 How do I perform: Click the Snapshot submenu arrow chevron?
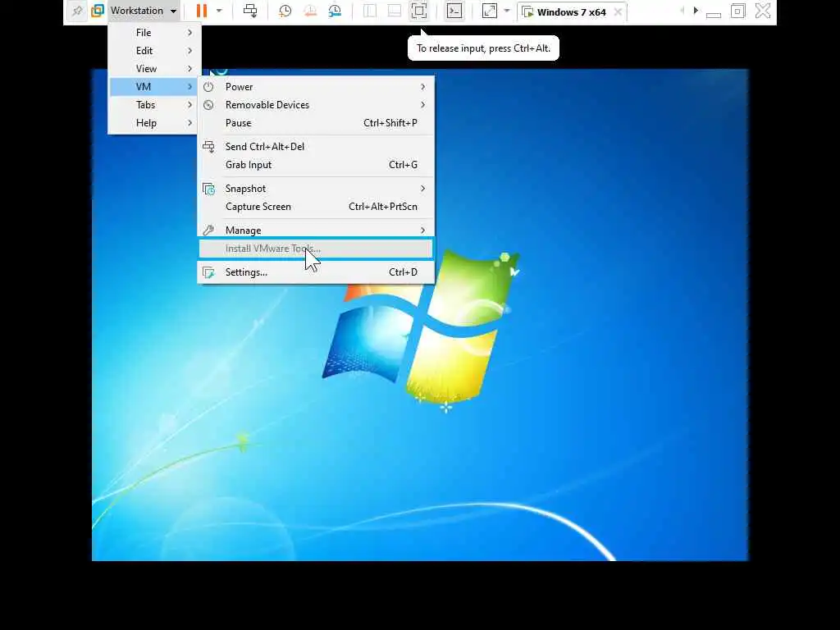pos(422,189)
